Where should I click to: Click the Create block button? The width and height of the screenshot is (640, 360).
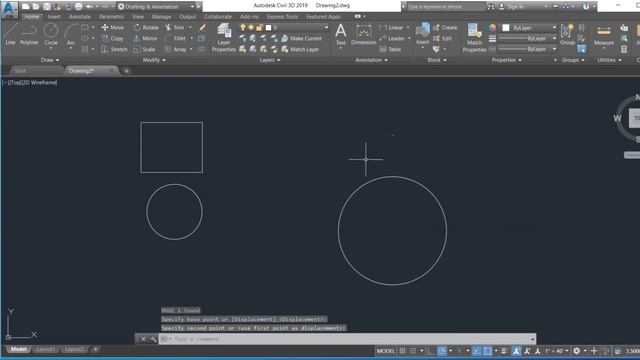click(x=445, y=27)
